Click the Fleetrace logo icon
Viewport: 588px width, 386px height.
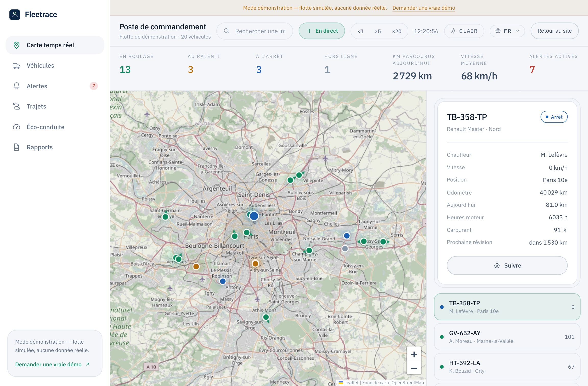(15, 15)
